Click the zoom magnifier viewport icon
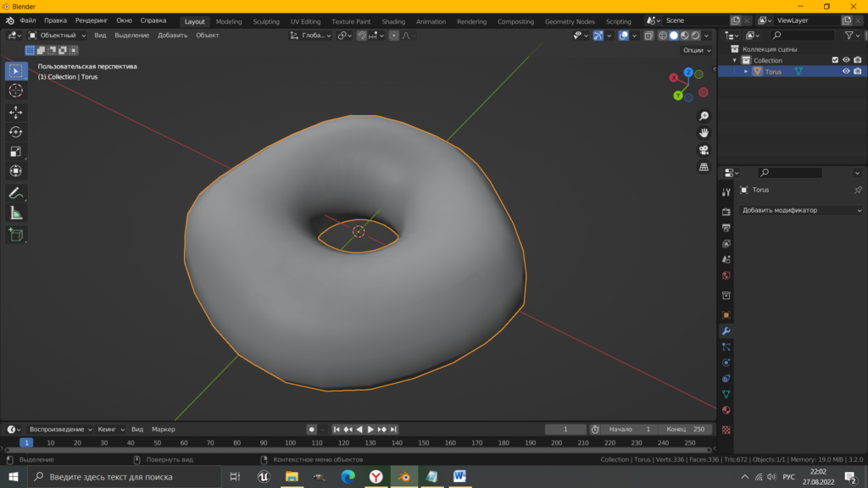The height and width of the screenshot is (488, 868). 704,116
